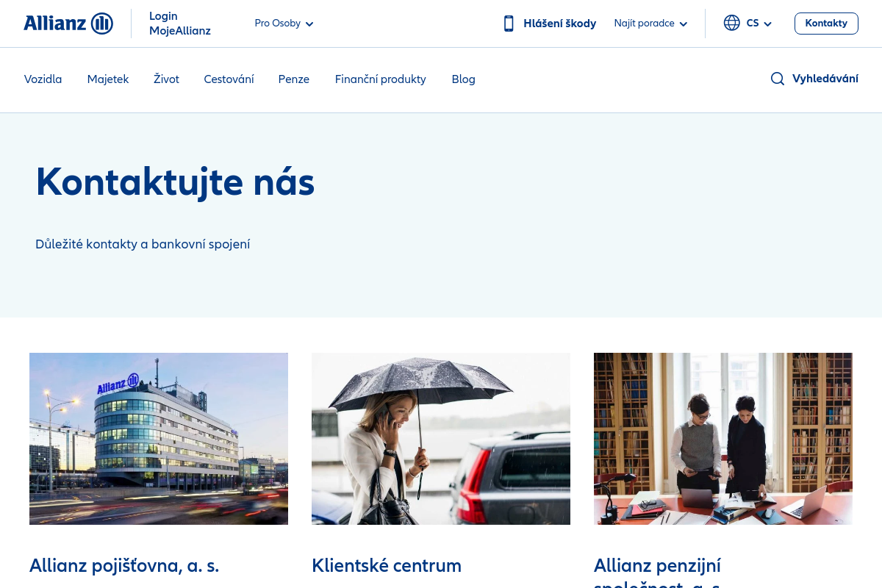The width and height of the screenshot is (882, 588).
Task: Open the Vozidla menu
Action: point(43,79)
